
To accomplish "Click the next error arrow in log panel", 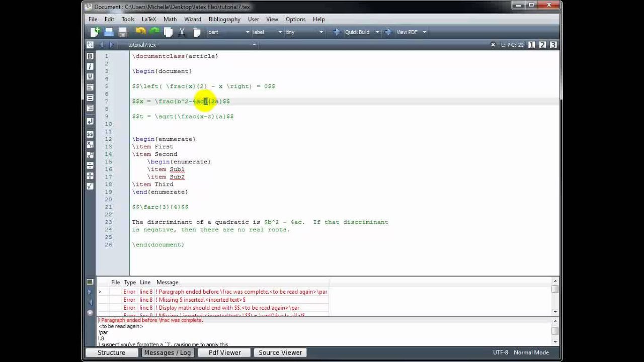I will point(90,292).
